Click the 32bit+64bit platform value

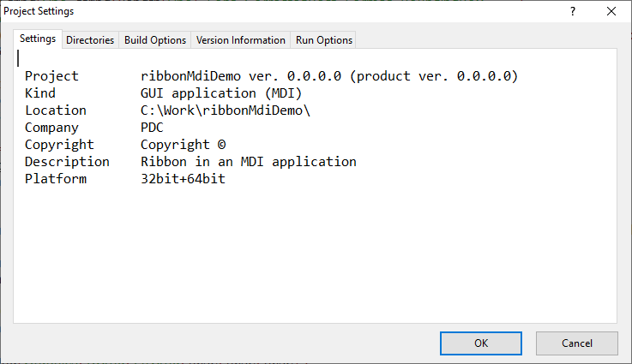(183, 179)
